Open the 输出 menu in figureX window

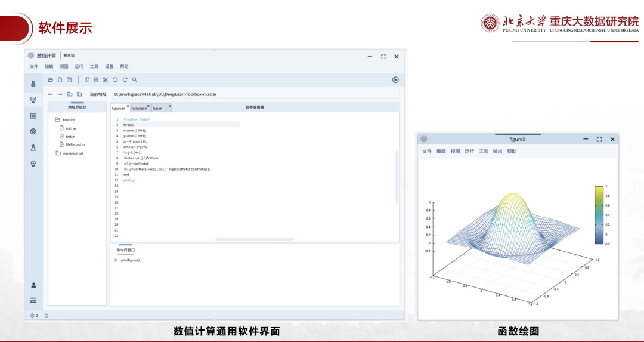[x=497, y=152]
